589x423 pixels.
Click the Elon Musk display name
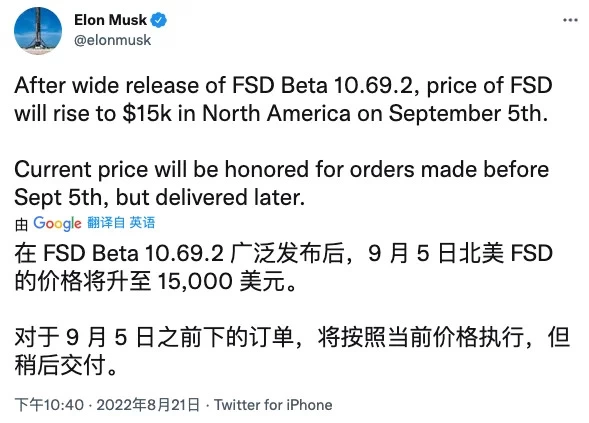point(110,20)
